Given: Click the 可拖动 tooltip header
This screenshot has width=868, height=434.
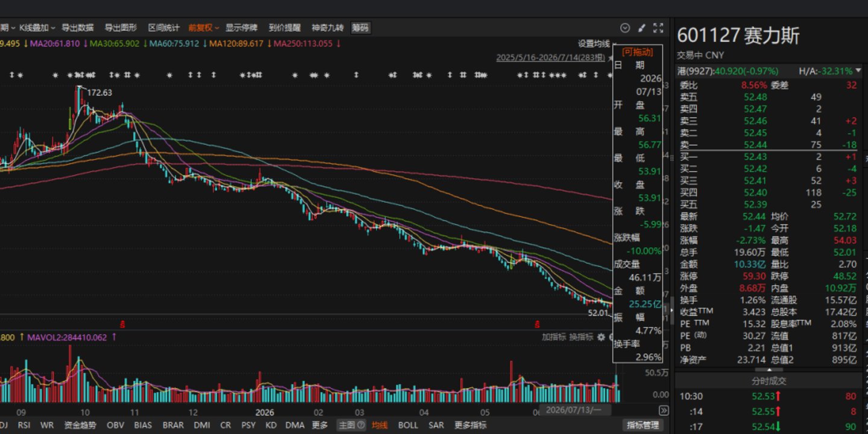Looking at the screenshot, I should click(x=638, y=52).
